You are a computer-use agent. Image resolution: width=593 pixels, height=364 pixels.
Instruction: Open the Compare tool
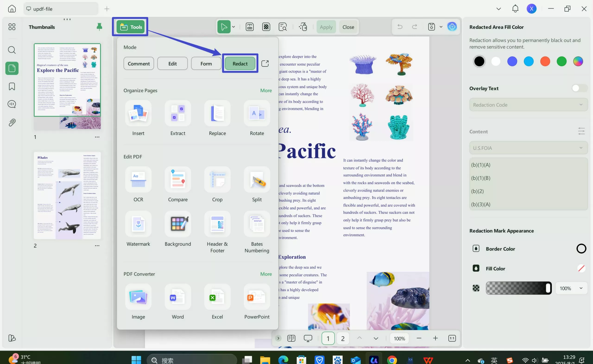[178, 180]
